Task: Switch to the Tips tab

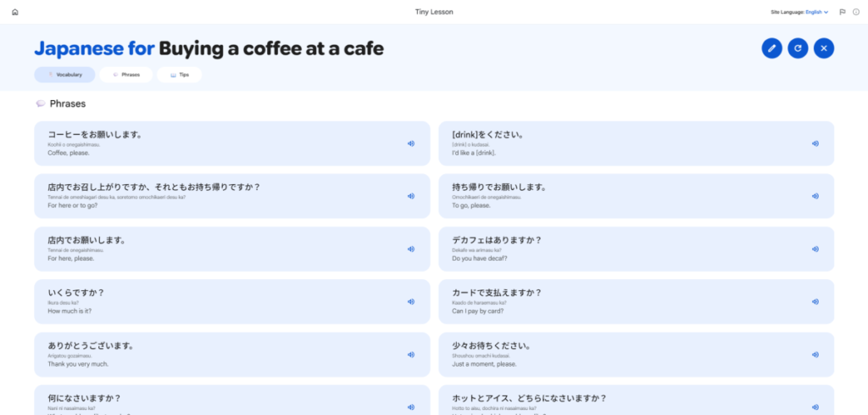Action: click(179, 75)
